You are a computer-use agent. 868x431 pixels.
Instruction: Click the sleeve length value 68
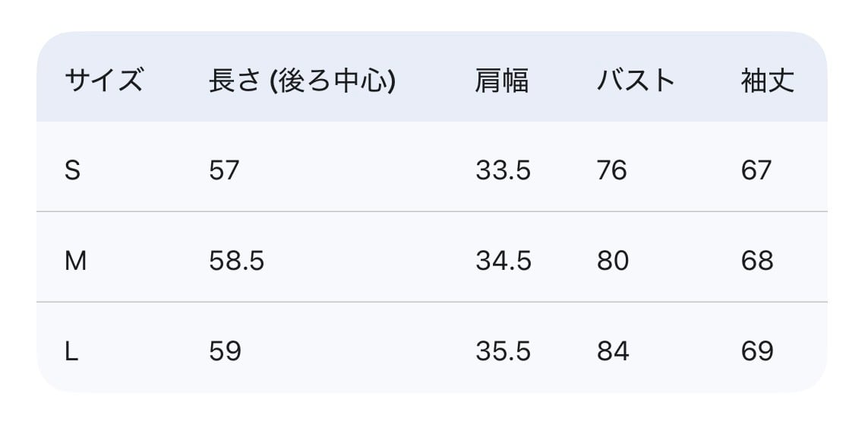[757, 261]
